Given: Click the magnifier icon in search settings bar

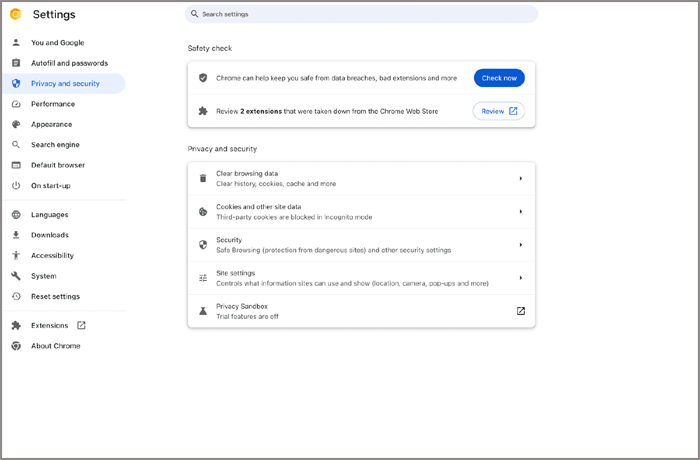Looking at the screenshot, I should (195, 14).
